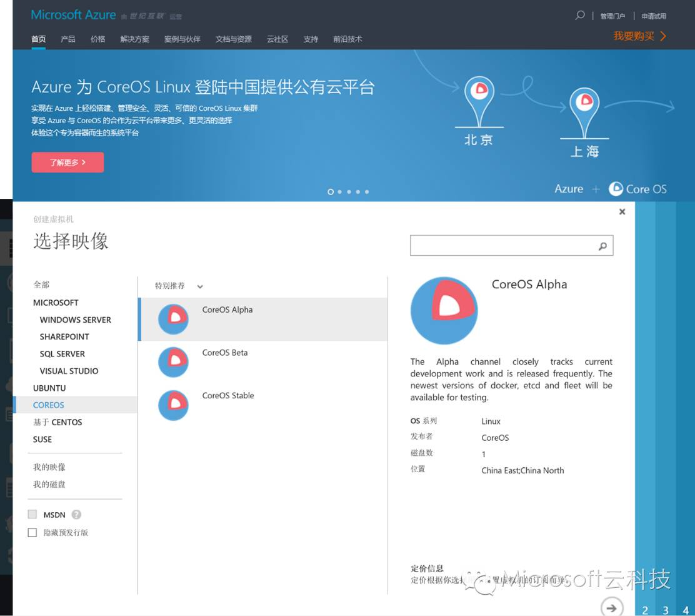Click the 申请试用 trial link
This screenshot has width=695, height=616.
[654, 16]
